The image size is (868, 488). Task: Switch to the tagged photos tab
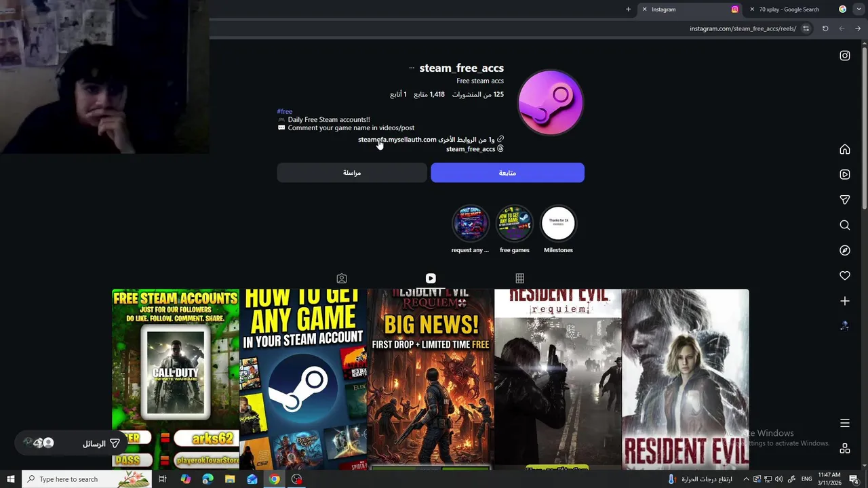[342, 279]
